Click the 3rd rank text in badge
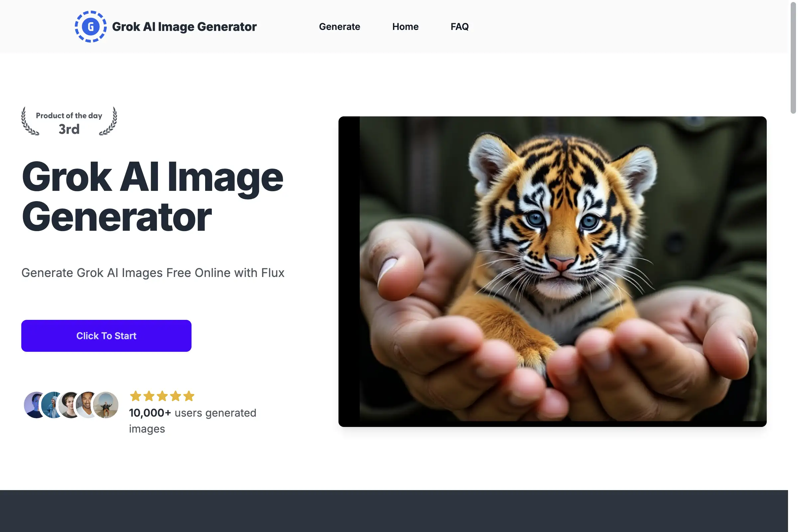Screen dimensions: 798x532 [x=69, y=129]
